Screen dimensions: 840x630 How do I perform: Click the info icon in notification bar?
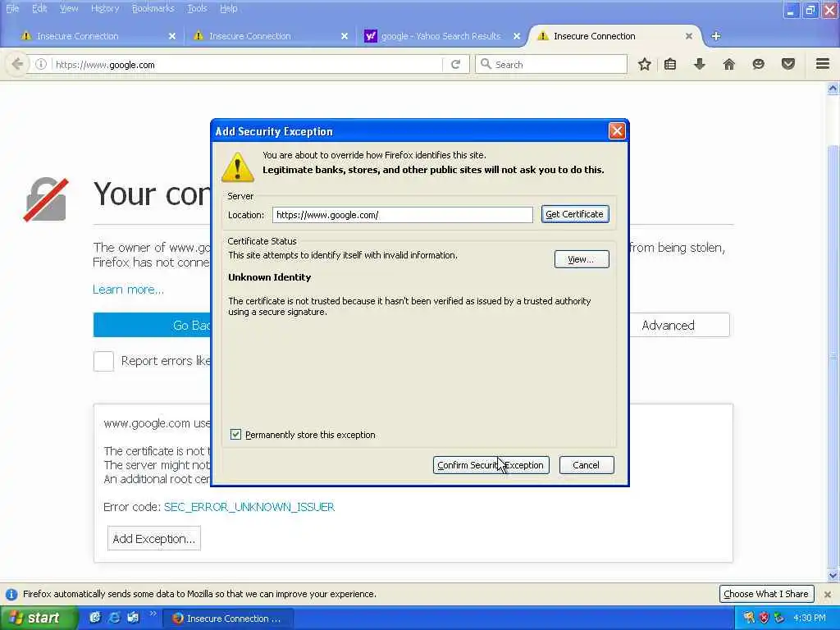(11, 594)
